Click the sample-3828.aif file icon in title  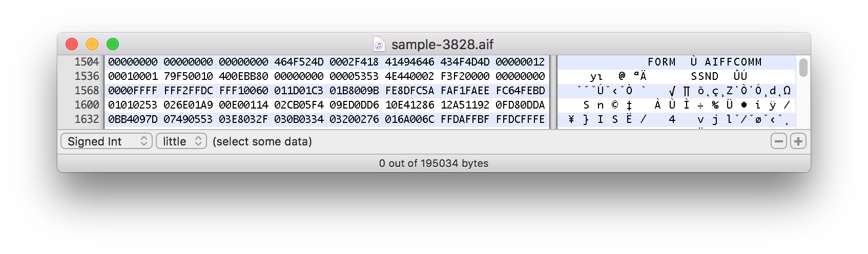(x=379, y=45)
